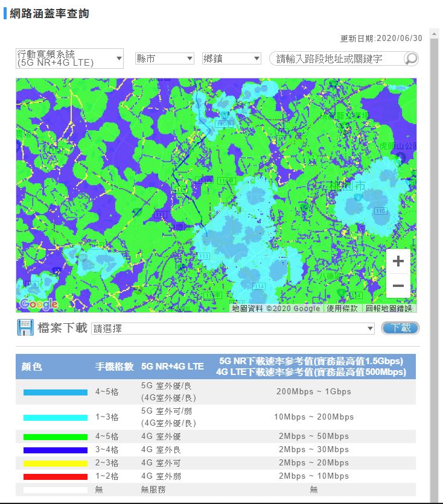Click the 更新日期:2020/06/30 text
The image size is (443, 504).
(x=381, y=38)
